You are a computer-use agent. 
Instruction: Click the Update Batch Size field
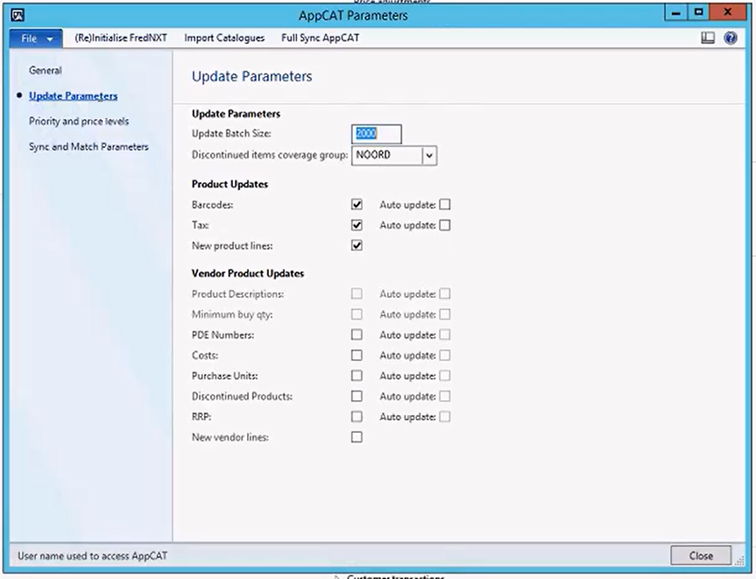pos(376,134)
